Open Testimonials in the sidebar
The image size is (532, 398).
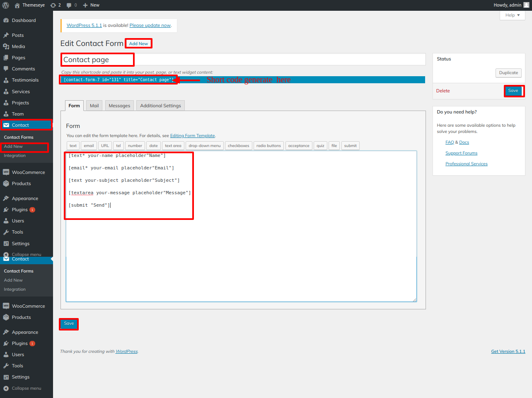[x=25, y=80]
